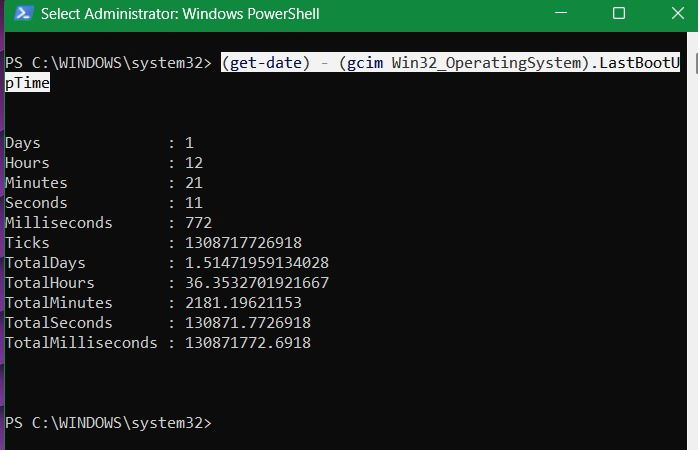Click the TotalSeconds value
700x450 pixels.
(248, 323)
